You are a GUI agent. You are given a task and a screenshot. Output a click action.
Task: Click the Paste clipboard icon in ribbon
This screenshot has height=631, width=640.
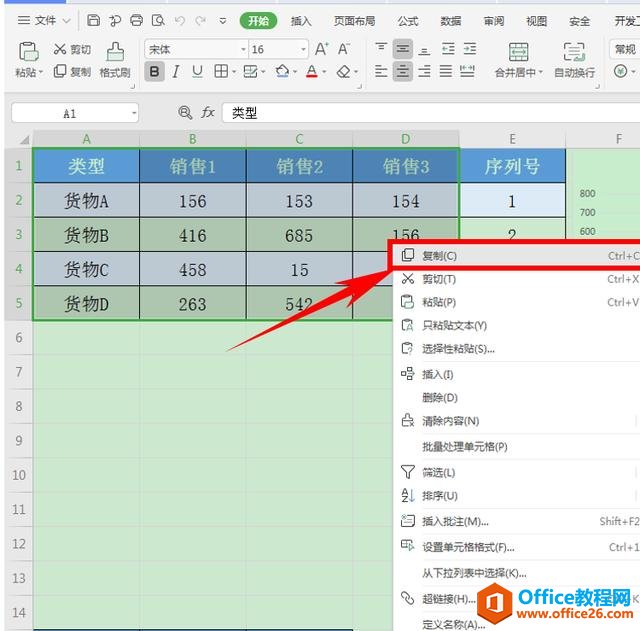(28, 51)
